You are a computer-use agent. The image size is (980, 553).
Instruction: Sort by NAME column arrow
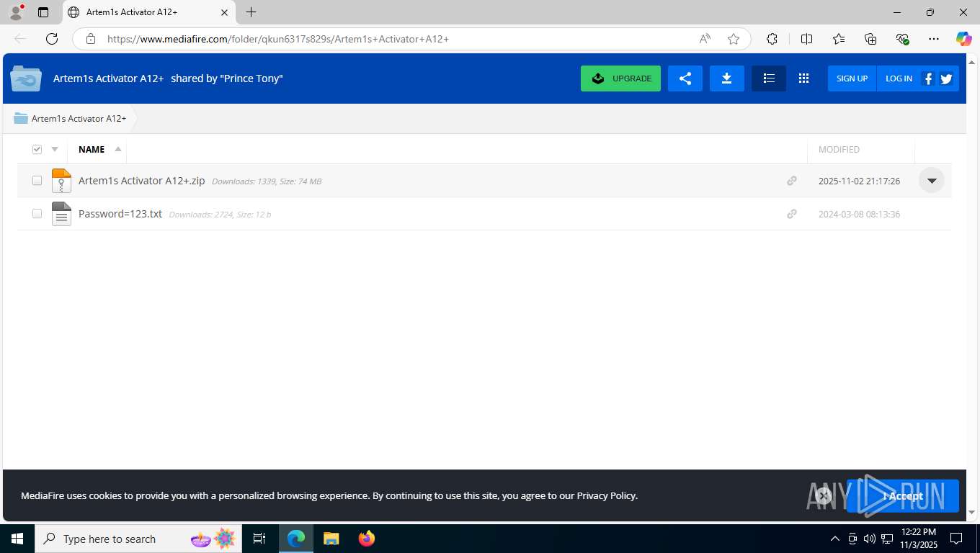(118, 149)
